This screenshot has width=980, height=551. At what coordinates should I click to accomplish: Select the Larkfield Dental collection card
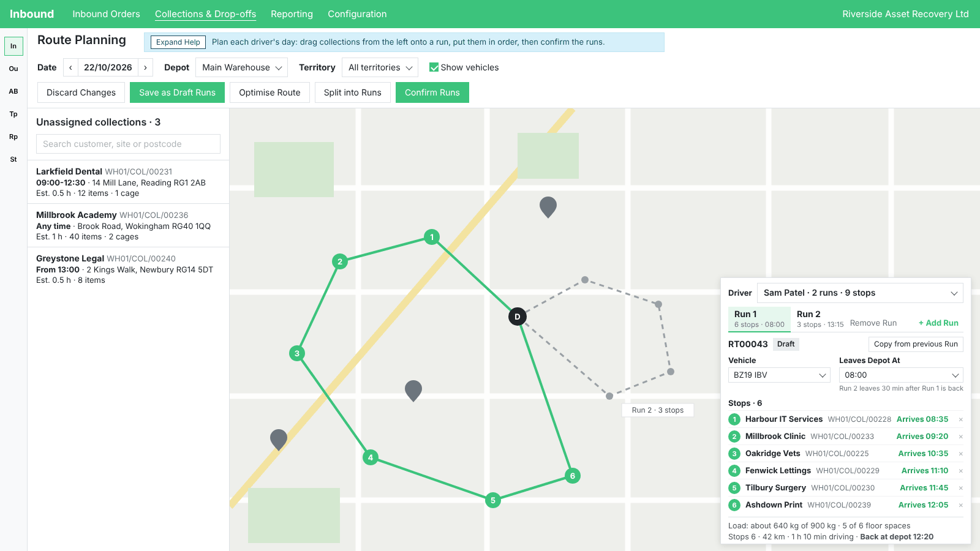[x=128, y=182]
